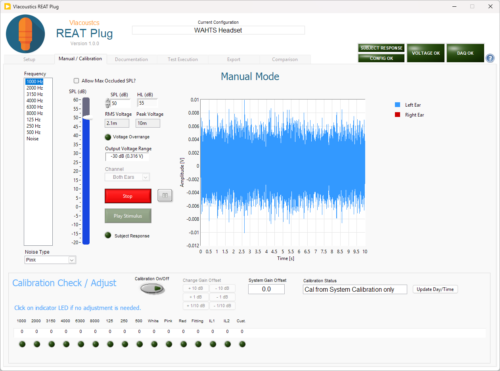Viewport: 500px width, 371px height.
Task: Select 4000 Hz in the Frequency list
Action: (35, 101)
